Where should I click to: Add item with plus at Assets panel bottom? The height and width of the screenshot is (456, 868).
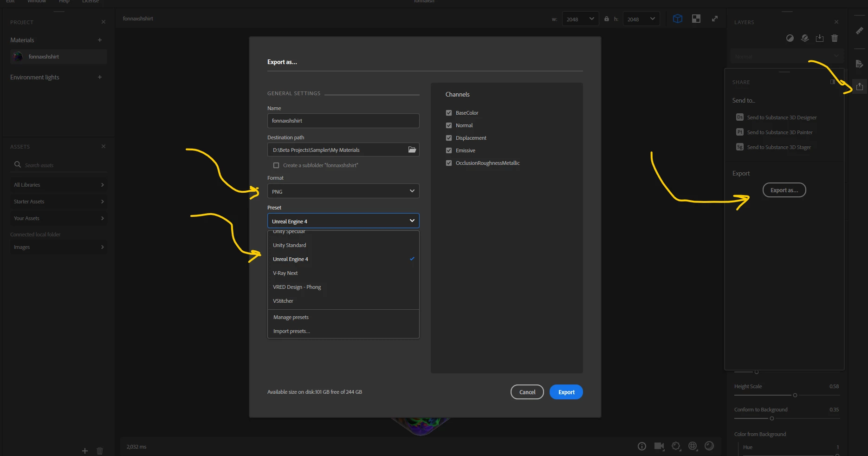[85, 451]
